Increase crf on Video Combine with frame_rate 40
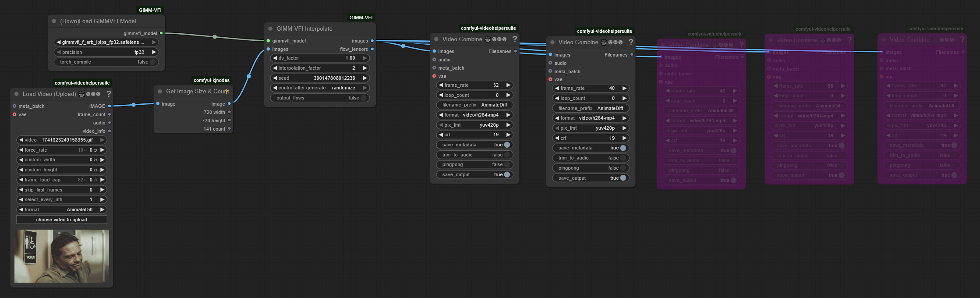The width and height of the screenshot is (980, 298). click(x=624, y=138)
